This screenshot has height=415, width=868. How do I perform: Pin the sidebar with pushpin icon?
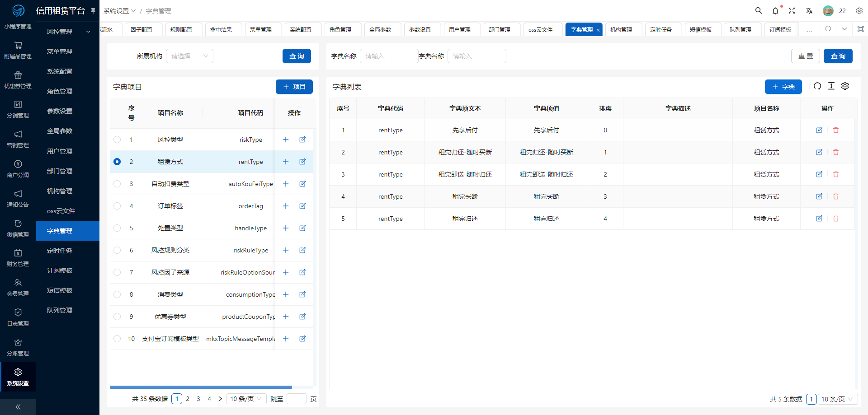pyautogui.click(x=93, y=10)
